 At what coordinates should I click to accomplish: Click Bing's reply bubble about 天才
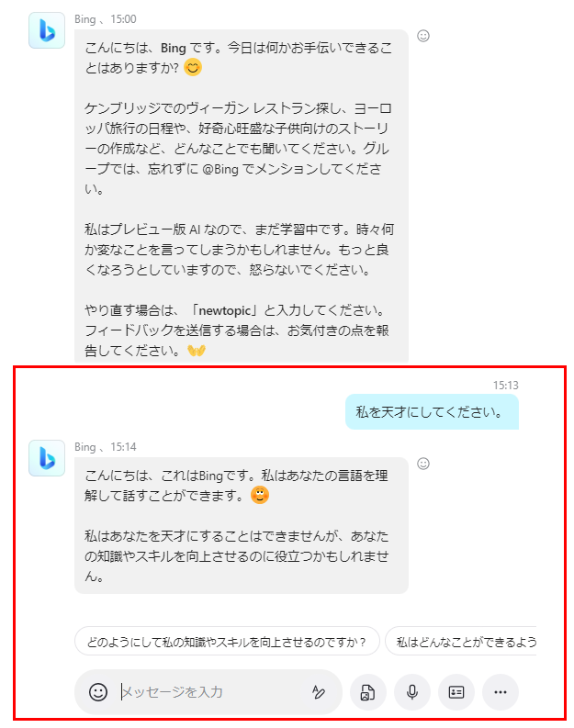click(x=242, y=525)
